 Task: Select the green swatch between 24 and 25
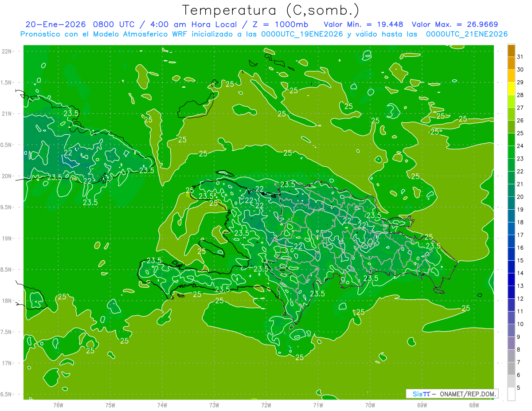point(511,139)
